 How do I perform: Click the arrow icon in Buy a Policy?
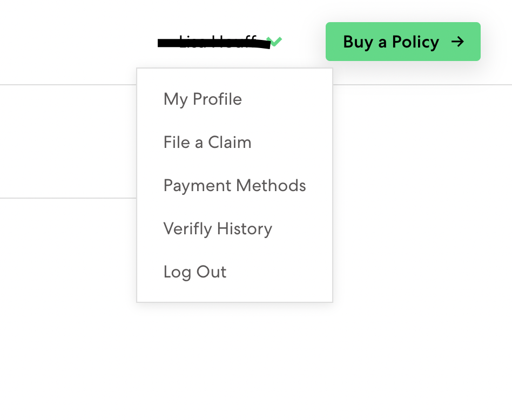(x=457, y=42)
